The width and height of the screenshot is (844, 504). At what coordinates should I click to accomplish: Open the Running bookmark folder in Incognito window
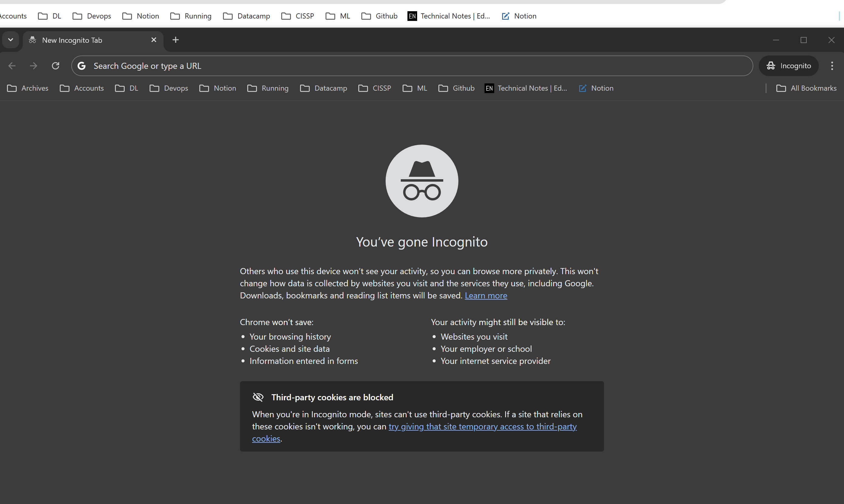[x=268, y=88]
